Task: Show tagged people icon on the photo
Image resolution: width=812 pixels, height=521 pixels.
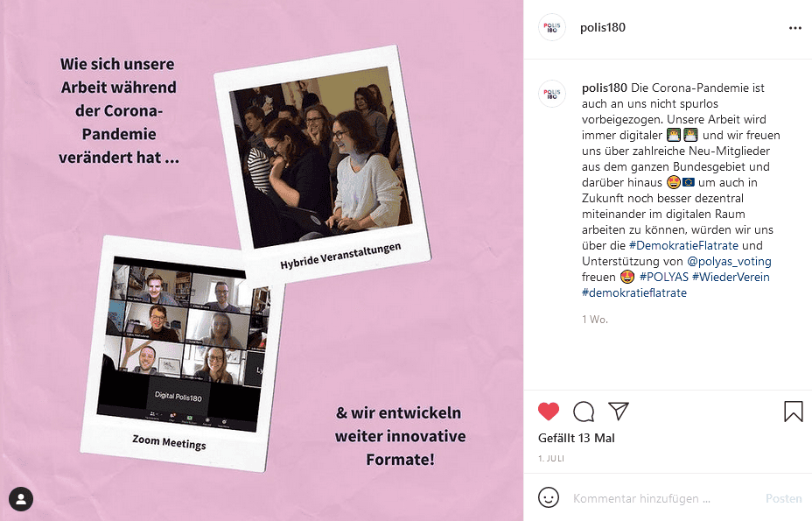Action: pyautogui.click(x=21, y=499)
